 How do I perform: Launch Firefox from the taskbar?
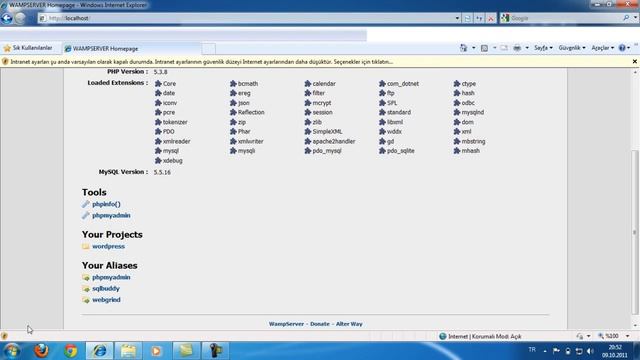pos(41,351)
